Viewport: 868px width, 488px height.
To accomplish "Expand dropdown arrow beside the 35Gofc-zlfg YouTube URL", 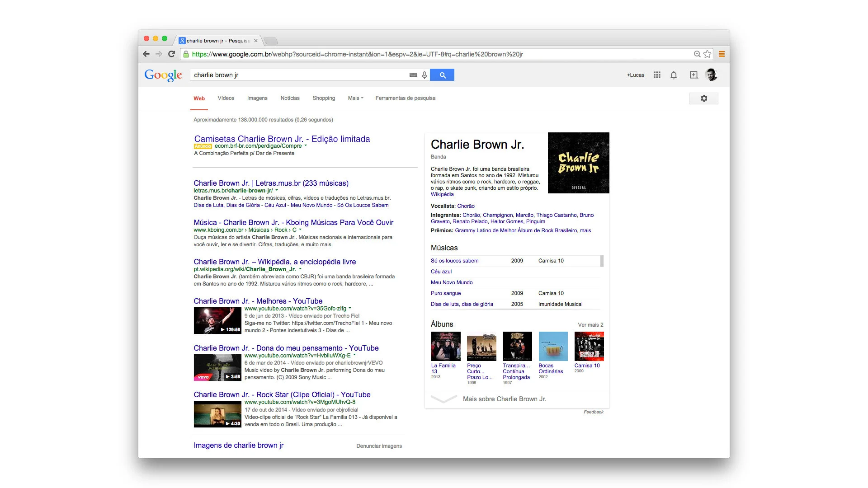I will (350, 308).
